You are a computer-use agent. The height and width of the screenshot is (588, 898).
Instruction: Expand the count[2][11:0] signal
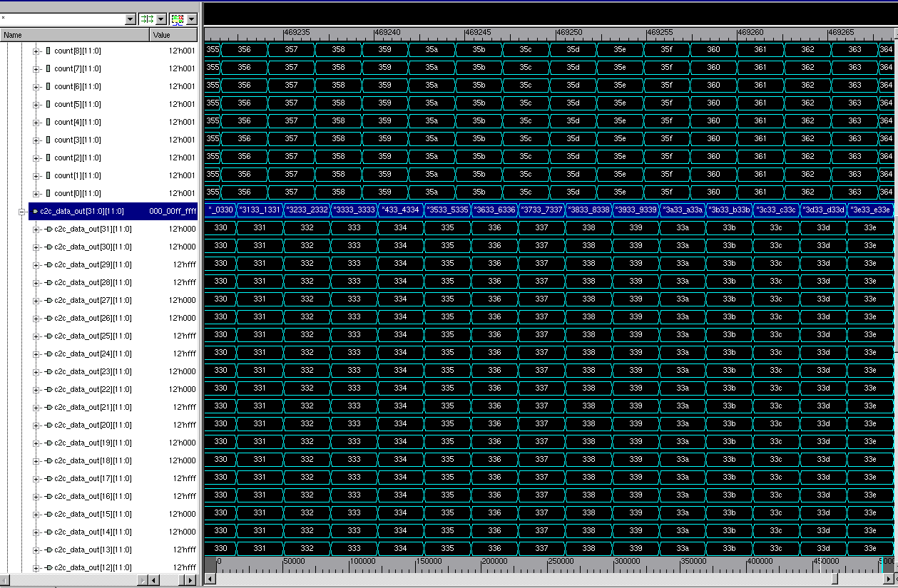[36, 158]
